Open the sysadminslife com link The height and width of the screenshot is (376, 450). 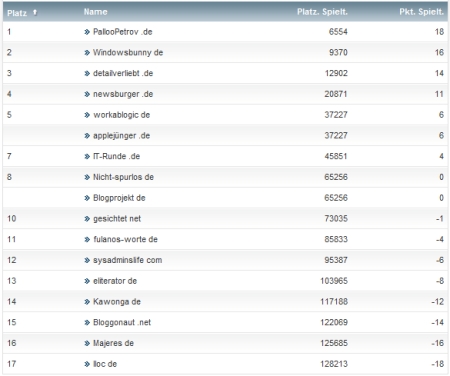pyautogui.click(x=127, y=260)
